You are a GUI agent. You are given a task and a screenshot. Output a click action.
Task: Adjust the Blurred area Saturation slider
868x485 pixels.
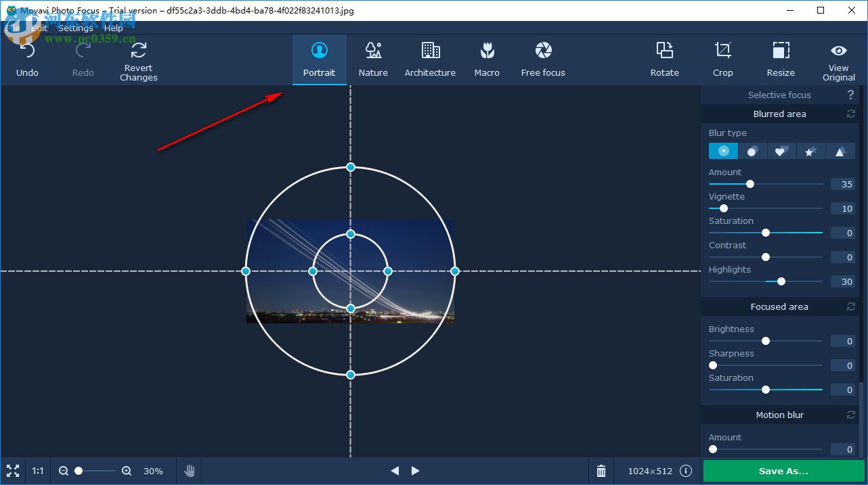[x=766, y=233]
